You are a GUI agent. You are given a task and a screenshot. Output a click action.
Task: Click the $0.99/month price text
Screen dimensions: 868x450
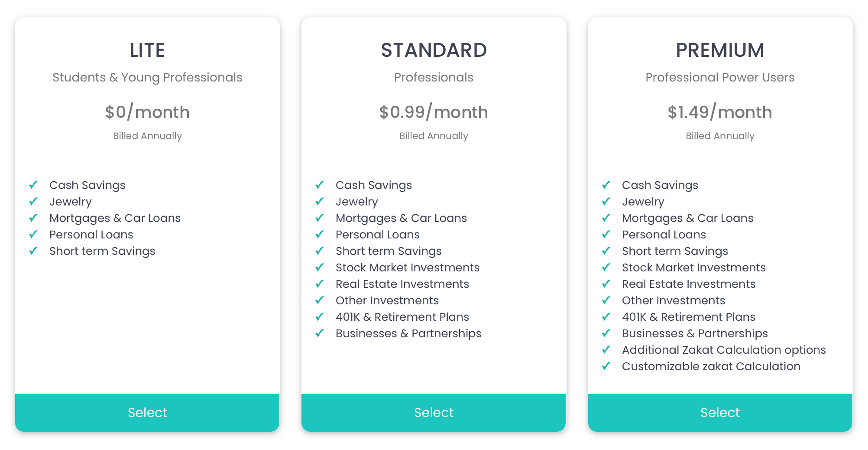(434, 112)
